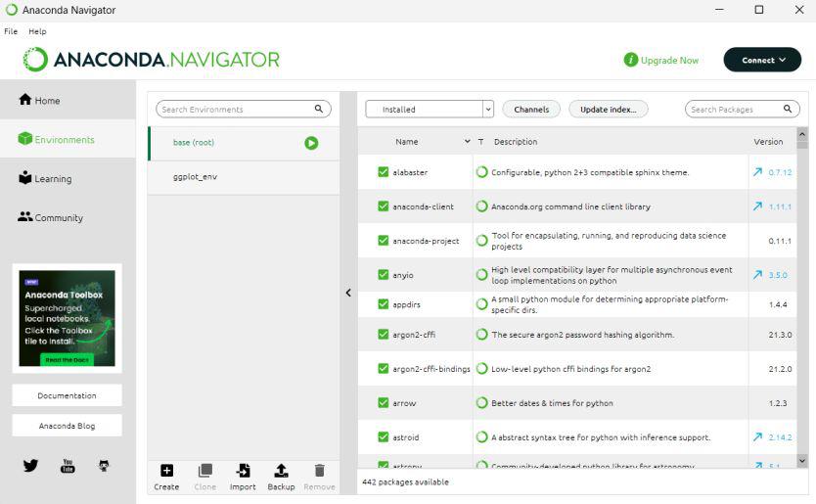This screenshot has width=816, height=504.
Task: Open the Documentation button
Action: click(68, 395)
